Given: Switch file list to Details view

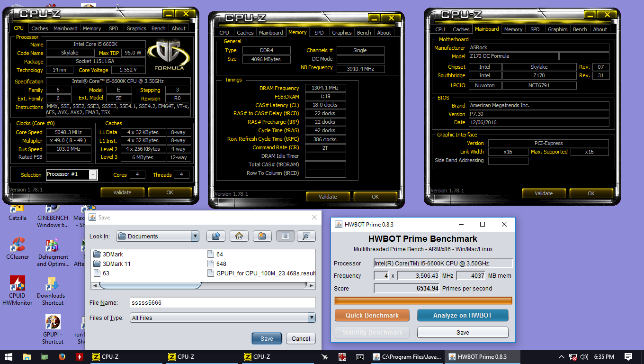Looking at the screenshot, I should (x=306, y=236).
